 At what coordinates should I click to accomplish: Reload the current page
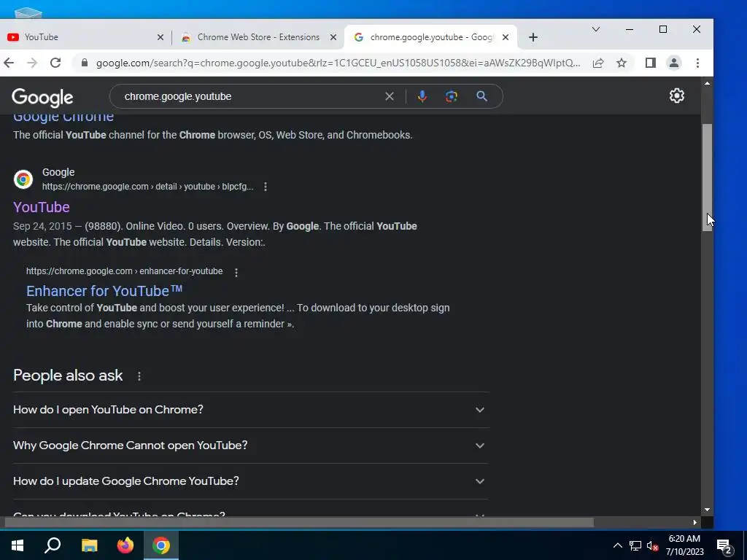pos(55,63)
